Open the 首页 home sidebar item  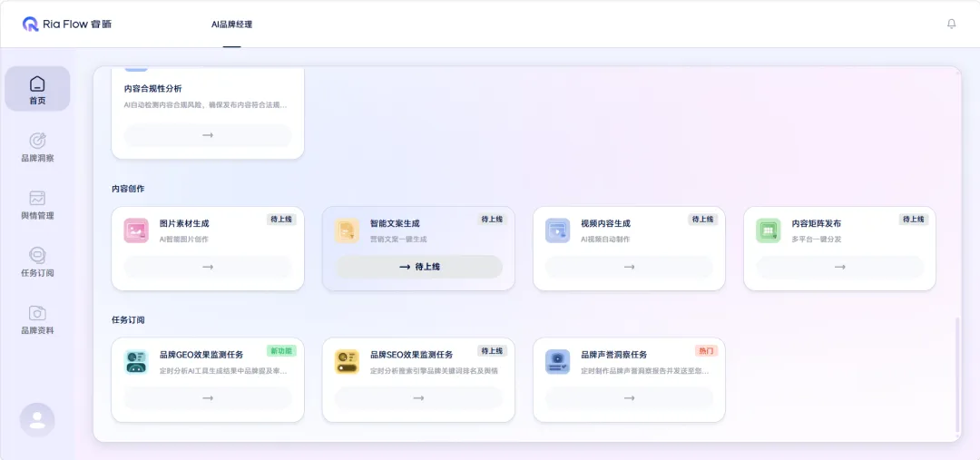(x=37, y=89)
